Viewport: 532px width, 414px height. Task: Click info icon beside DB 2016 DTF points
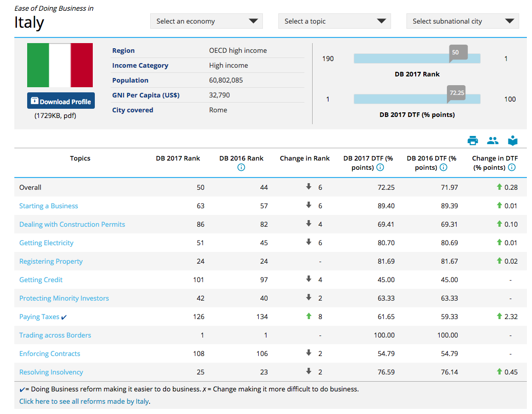(443, 167)
